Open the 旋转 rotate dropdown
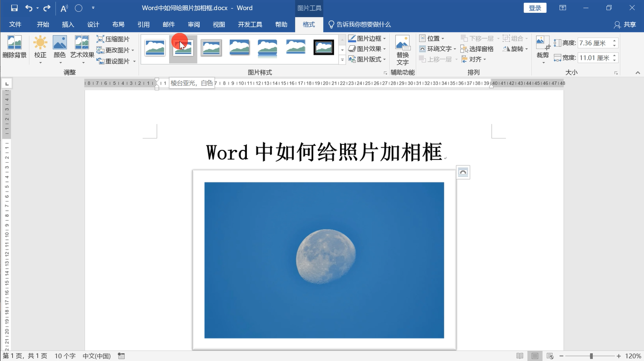This screenshot has width=644, height=361. tap(515, 49)
